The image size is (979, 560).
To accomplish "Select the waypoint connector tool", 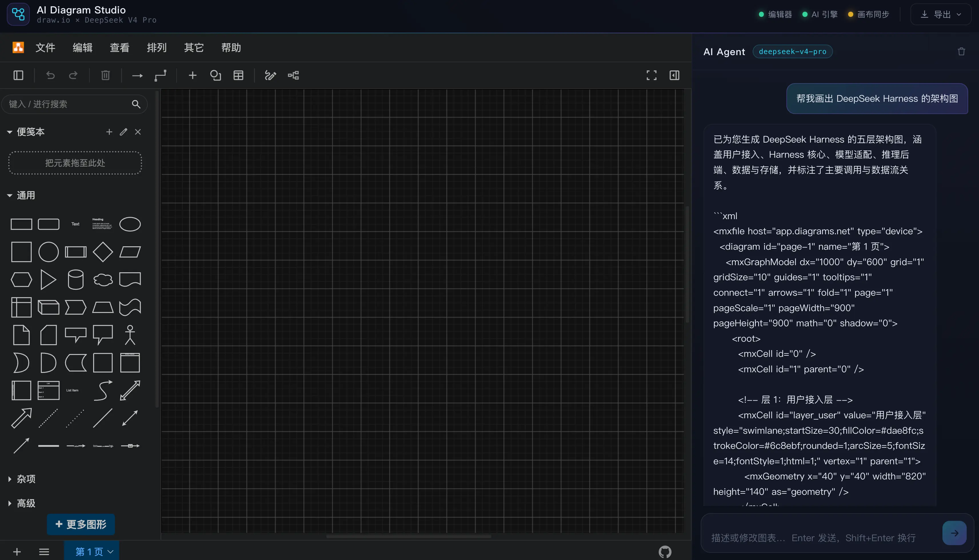I will click(160, 75).
